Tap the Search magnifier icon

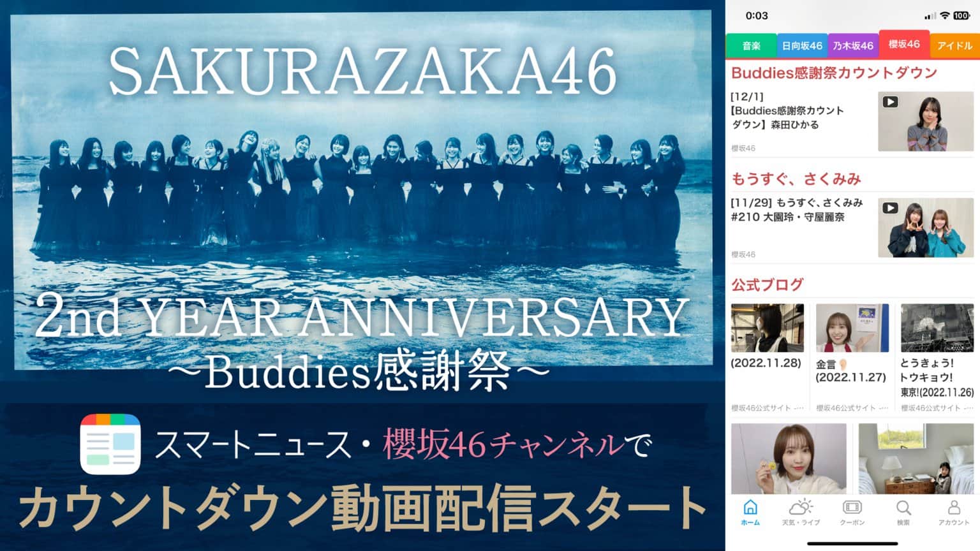[x=903, y=508]
